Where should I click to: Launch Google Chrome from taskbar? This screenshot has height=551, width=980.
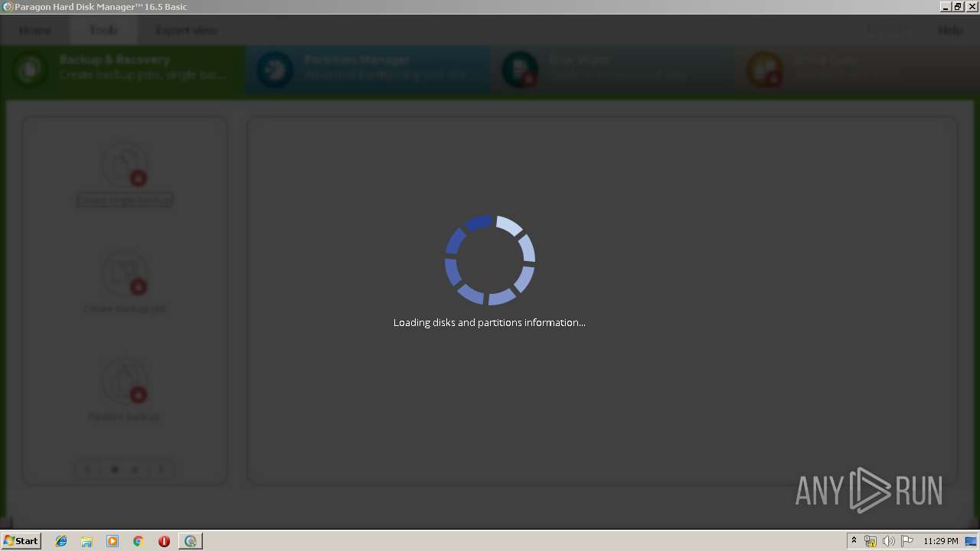[x=139, y=541]
